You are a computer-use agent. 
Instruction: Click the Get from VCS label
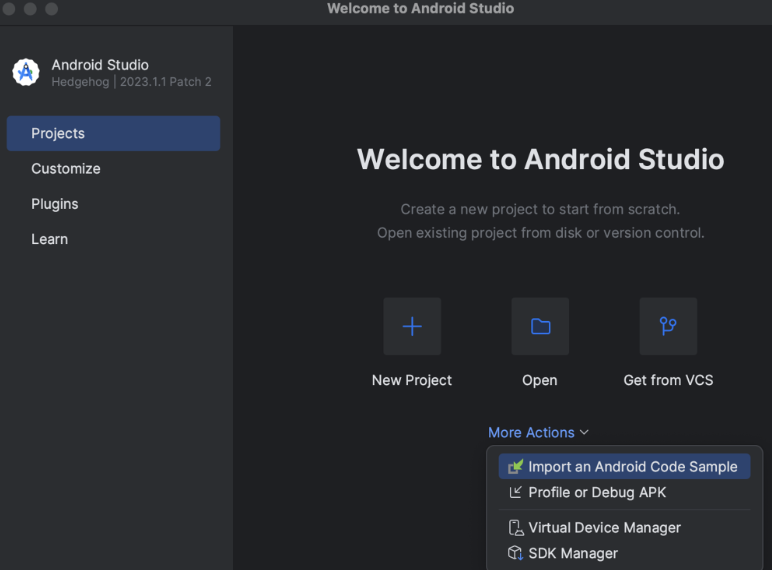click(668, 380)
